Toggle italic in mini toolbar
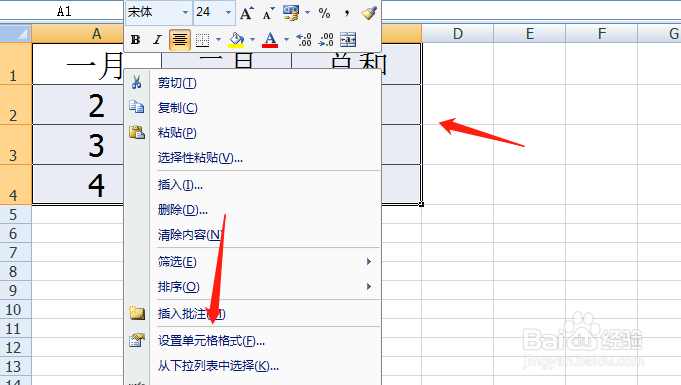 coord(157,40)
